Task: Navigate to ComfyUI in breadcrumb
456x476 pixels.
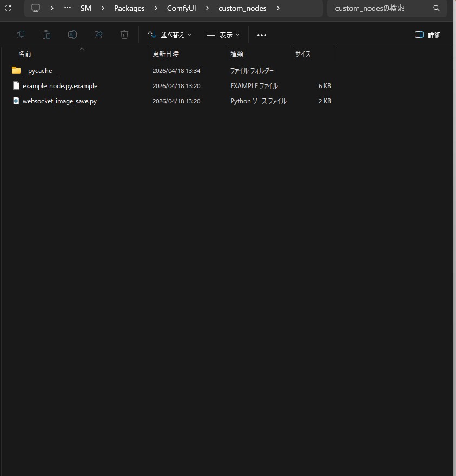Action: coord(182,8)
